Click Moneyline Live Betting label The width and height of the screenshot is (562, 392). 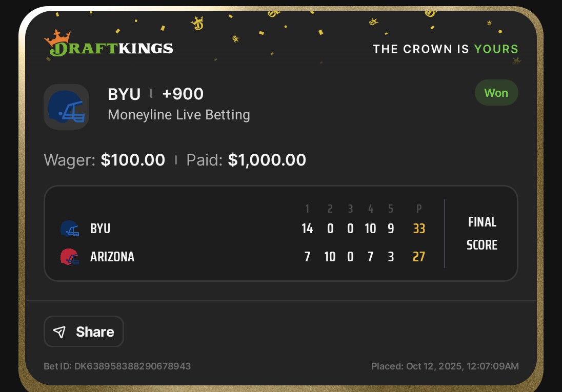click(179, 115)
